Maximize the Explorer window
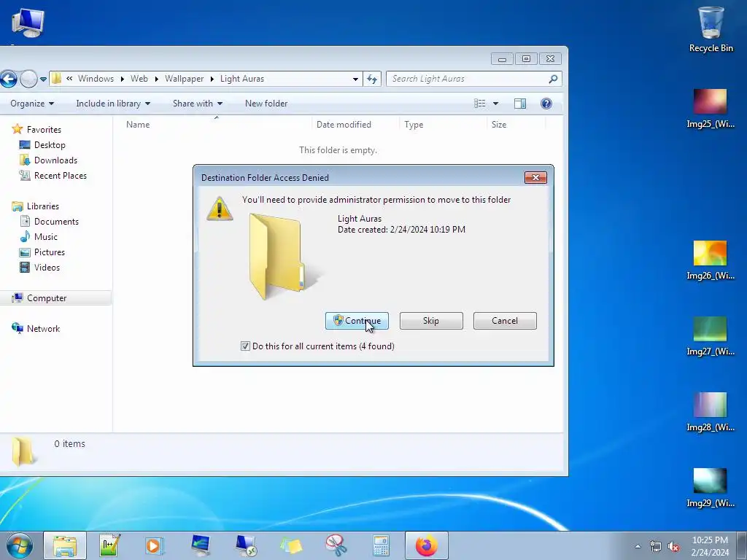Screen dimensions: 747x560 pyautogui.click(x=526, y=58)
